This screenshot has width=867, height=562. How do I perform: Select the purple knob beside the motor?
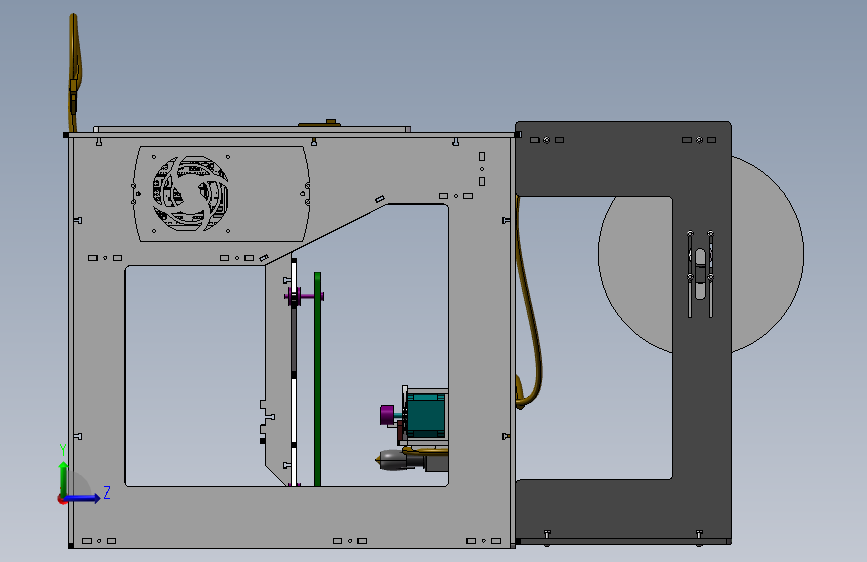pyautogui.click(x=387, y=415)
